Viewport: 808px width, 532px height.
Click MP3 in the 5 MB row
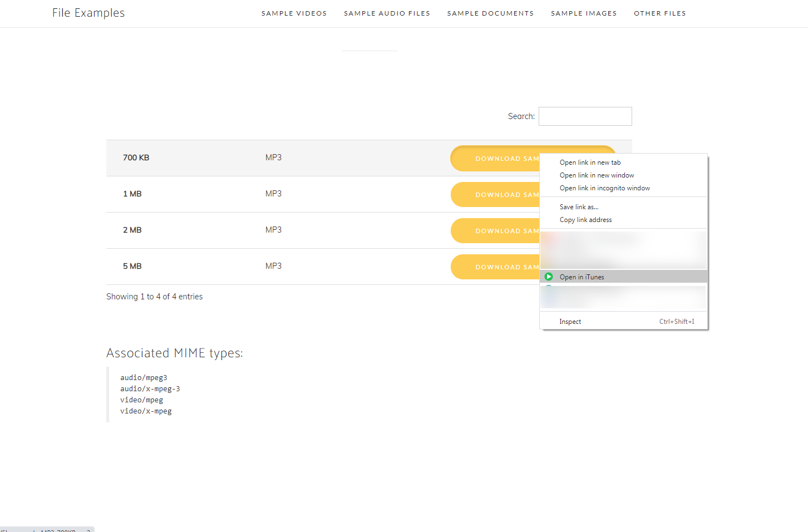pyautogui.click(x=273, y=266)
